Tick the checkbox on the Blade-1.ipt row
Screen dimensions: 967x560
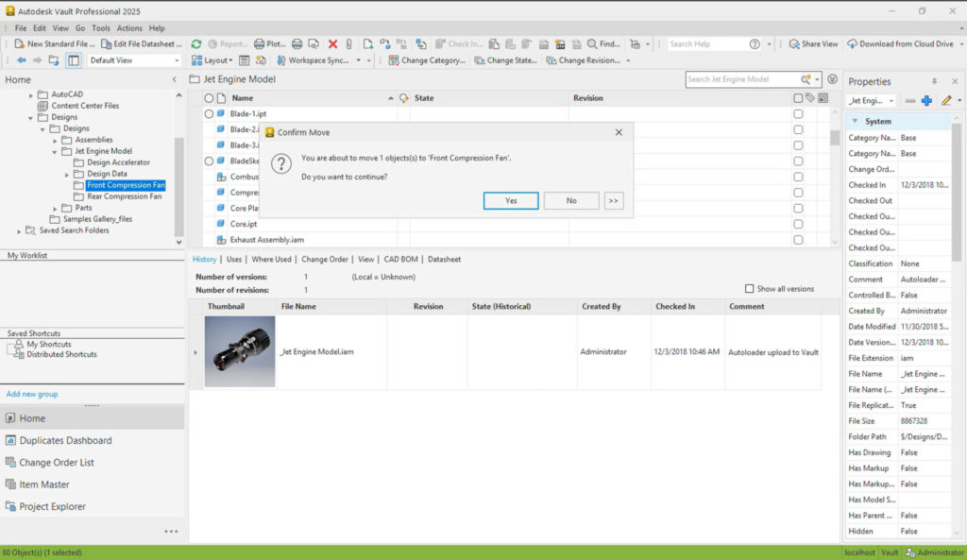[x=798, y=114]
